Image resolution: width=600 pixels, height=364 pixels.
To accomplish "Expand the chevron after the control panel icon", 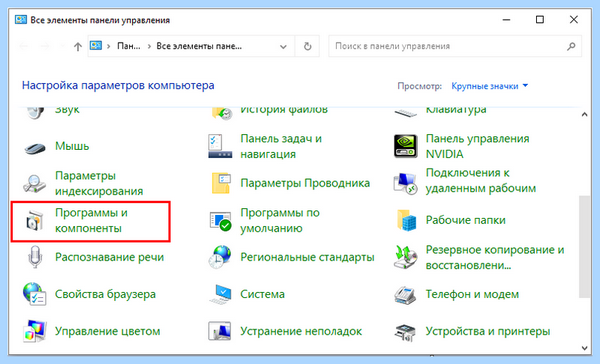I will (x=109, y=46).
